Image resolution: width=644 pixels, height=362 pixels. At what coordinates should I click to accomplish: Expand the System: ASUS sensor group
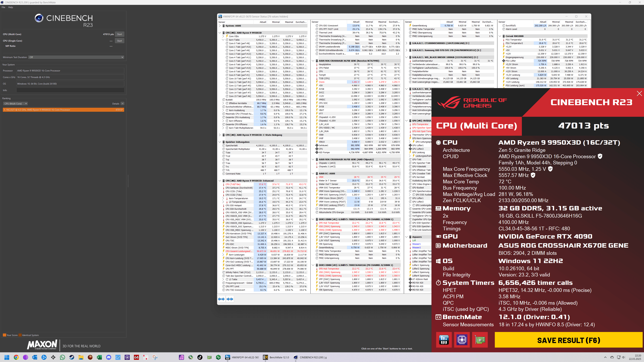pyautogui.click(x=220, y=26)
